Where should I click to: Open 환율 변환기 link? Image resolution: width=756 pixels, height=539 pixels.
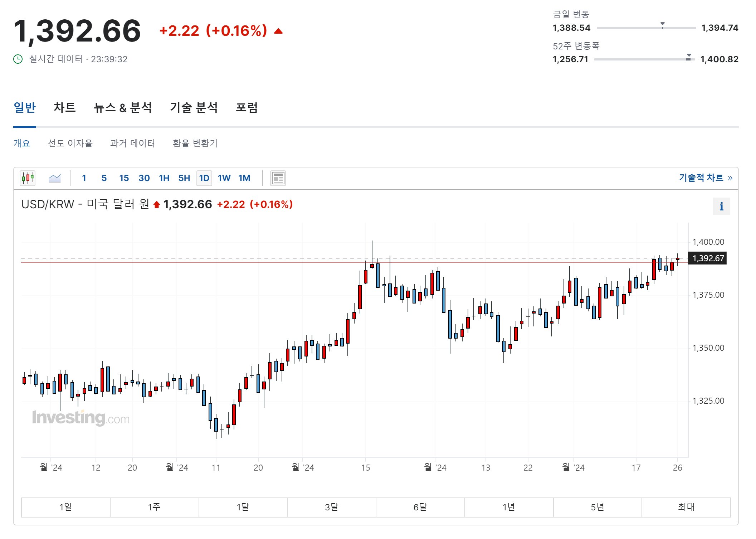(195, 143)
